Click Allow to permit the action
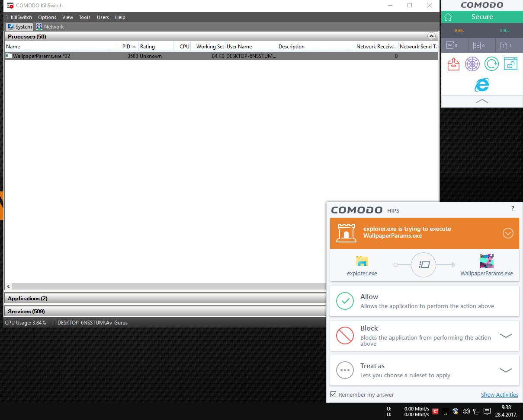 (424, 301)
